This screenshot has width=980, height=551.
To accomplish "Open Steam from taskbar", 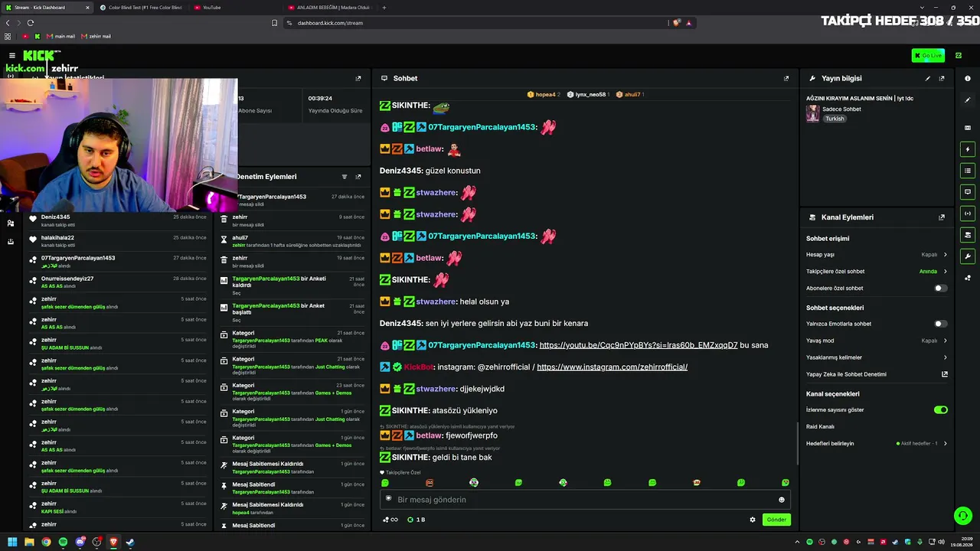I will 130,543.
